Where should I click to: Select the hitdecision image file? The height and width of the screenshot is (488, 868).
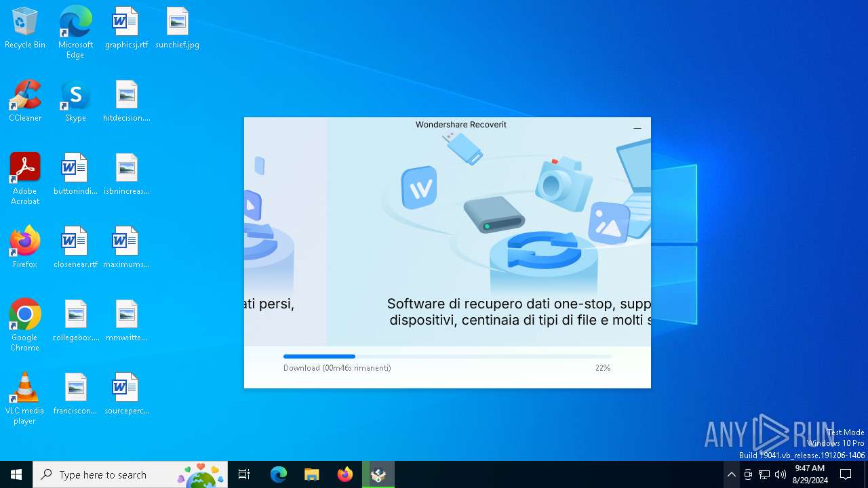click(126, 102)
